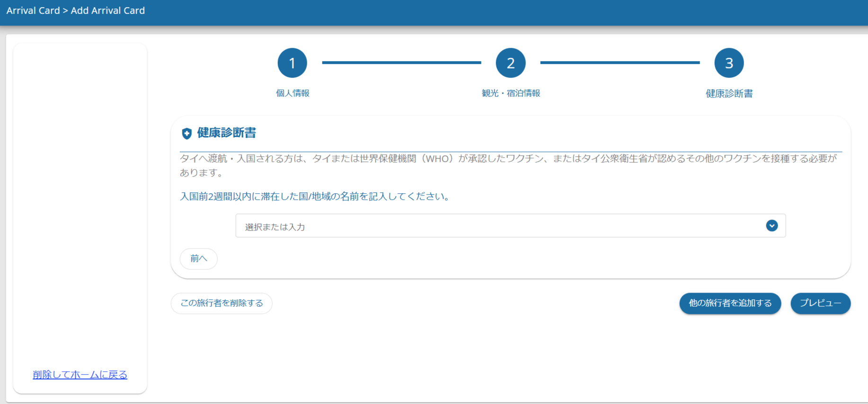The height and width of the screenshot is (404, 868).
Task: Add another traveler via 他の旅行者を追加する
Action: coord(730,303)
